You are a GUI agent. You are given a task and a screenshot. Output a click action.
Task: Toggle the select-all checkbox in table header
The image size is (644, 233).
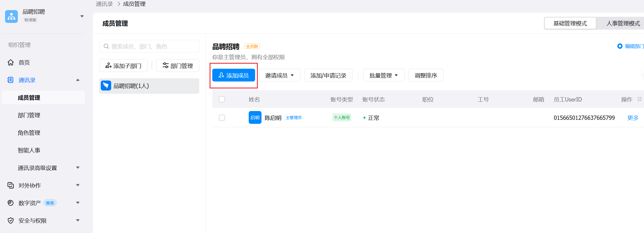pos(222,100)
